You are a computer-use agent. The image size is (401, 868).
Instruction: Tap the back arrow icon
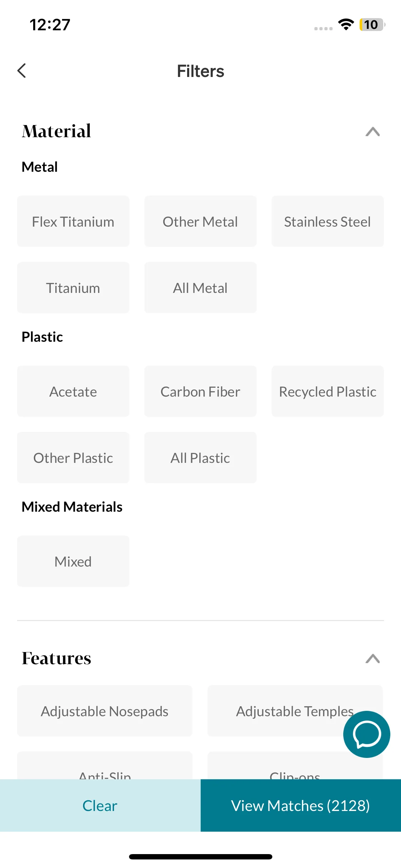tap(22, 71)
